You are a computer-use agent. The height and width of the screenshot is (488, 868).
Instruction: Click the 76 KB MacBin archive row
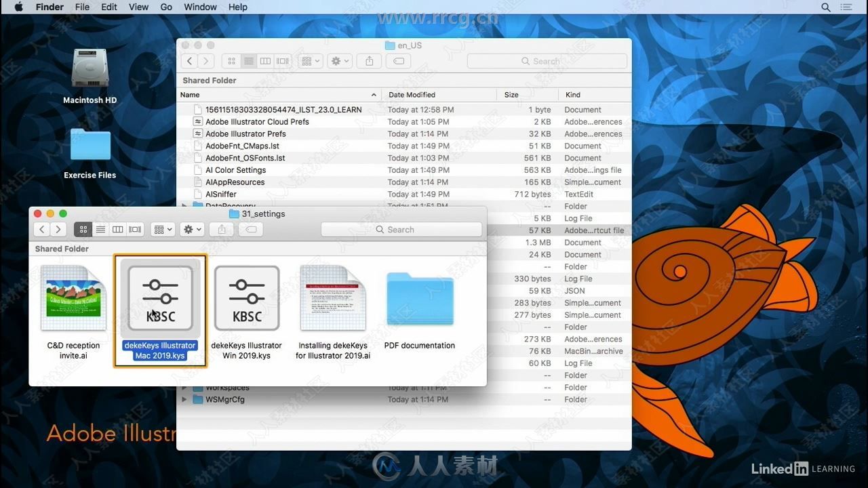pyautogui.click(x=559, y=351)
